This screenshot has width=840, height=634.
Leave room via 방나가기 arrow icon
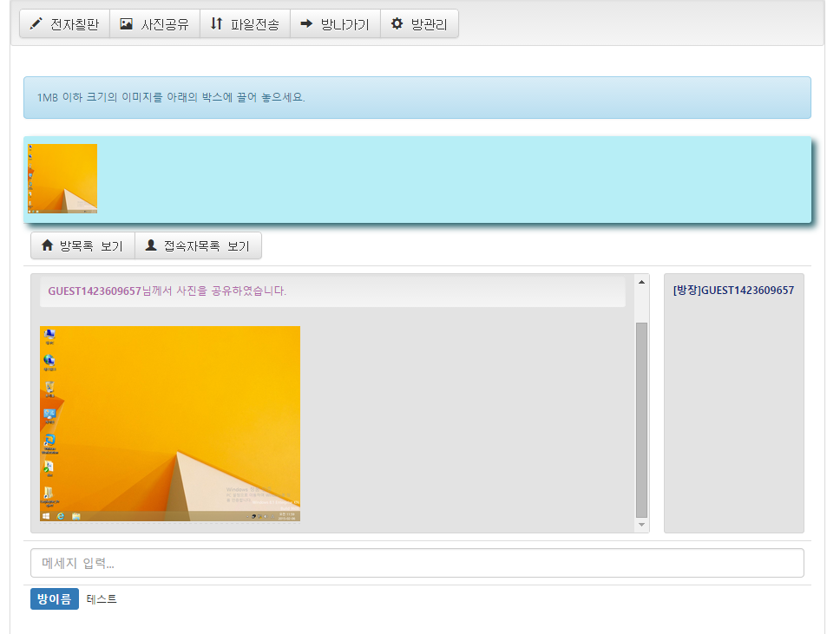[306, 24]
